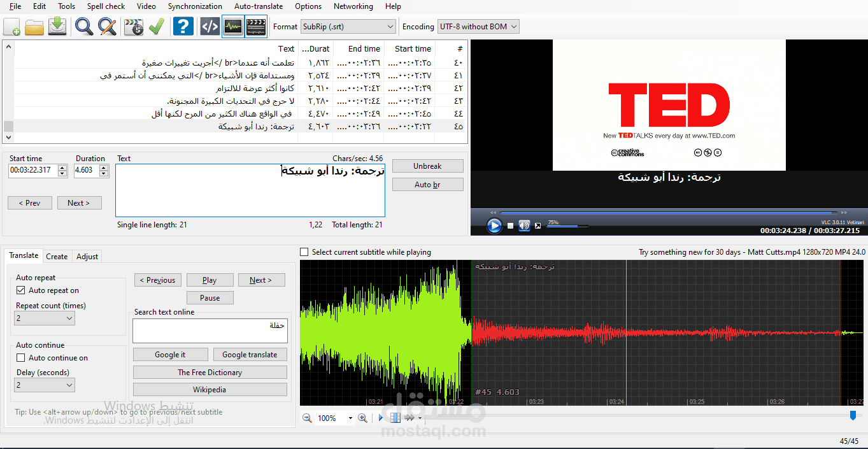Click the waveform position slider thumb
The image size is (868, 449).
coord(853,416)
